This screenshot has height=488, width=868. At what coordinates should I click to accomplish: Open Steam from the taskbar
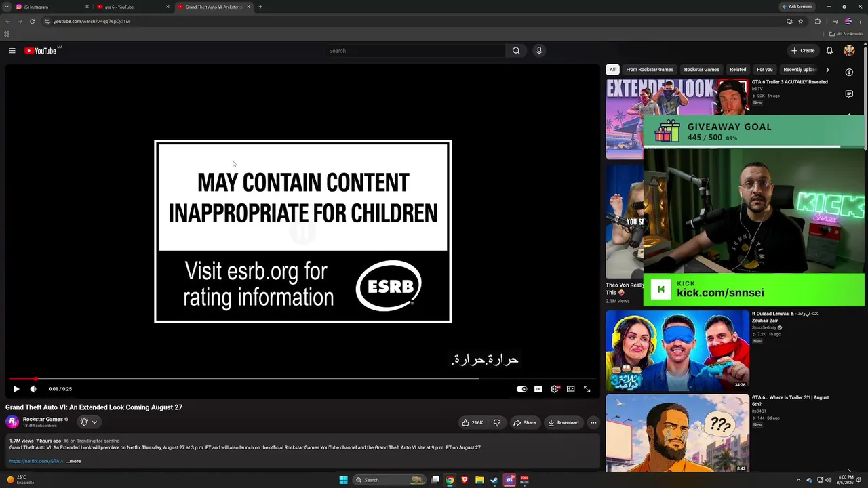point(494,480)
